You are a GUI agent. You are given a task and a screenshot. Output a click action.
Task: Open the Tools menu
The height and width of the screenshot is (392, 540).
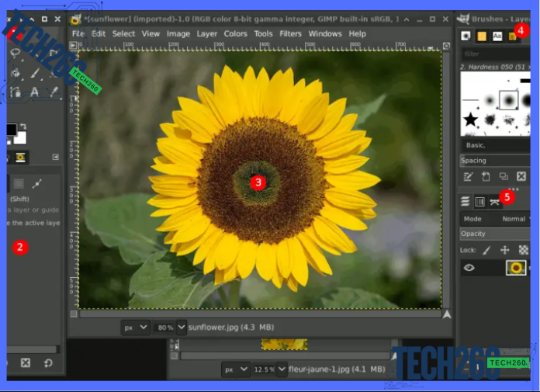[263, 33]
